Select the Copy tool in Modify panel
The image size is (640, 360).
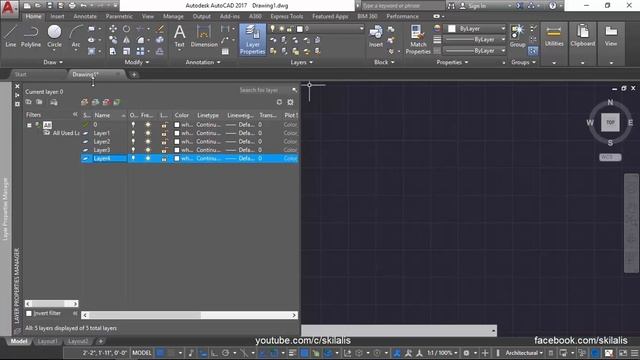click(113, 40)
